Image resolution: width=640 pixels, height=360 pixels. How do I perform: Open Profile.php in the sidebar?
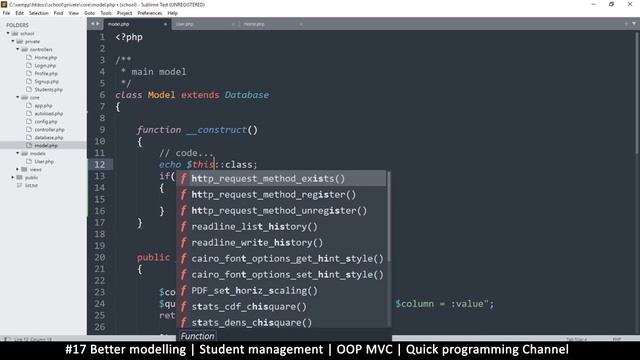[46, 73]
